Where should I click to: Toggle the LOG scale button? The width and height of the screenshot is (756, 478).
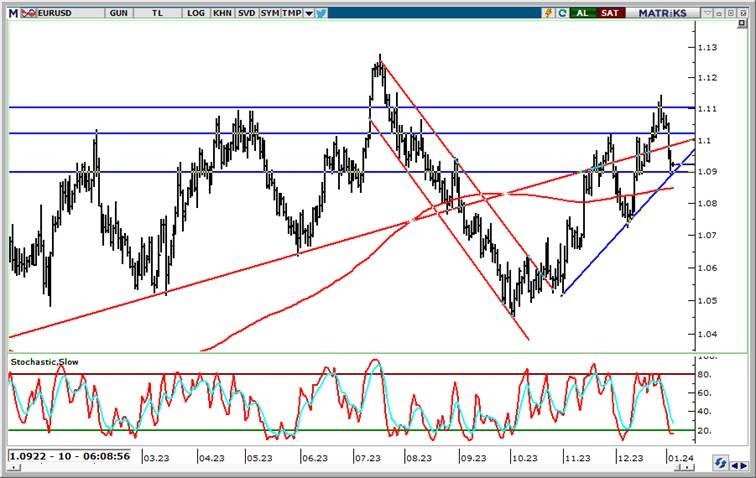(196, 13)
